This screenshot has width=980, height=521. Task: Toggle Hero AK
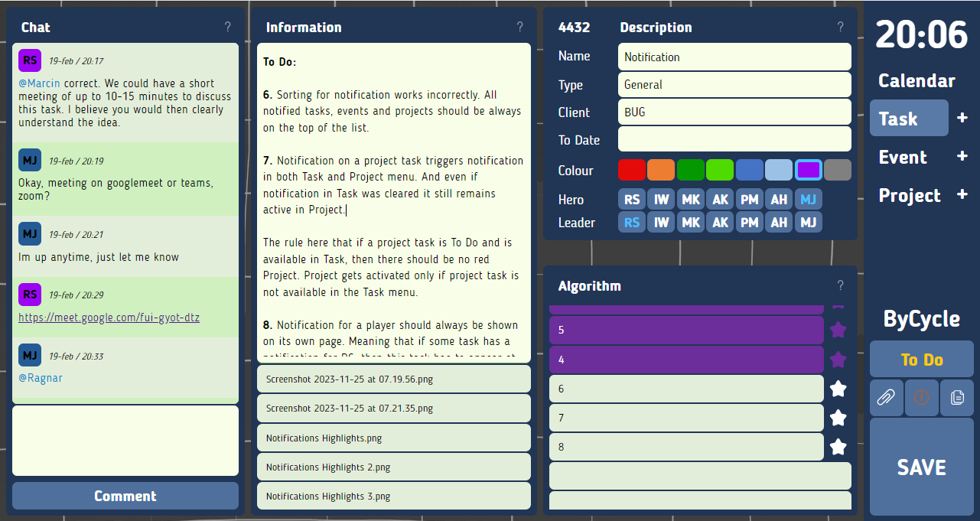[721, 200]
